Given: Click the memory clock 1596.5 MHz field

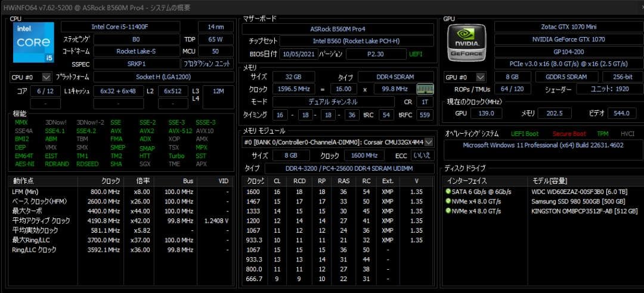Looking at the screenshot, I should (x=293, y=89).
